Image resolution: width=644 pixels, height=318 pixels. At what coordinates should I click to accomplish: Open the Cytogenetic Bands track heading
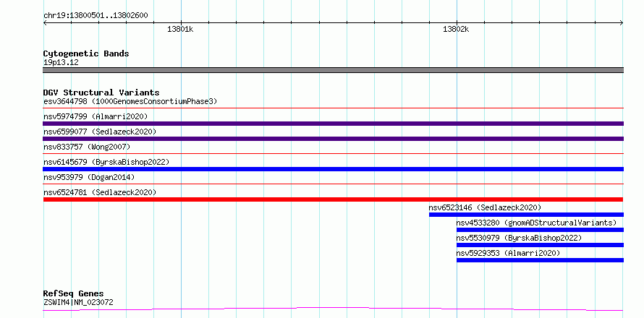86,53
